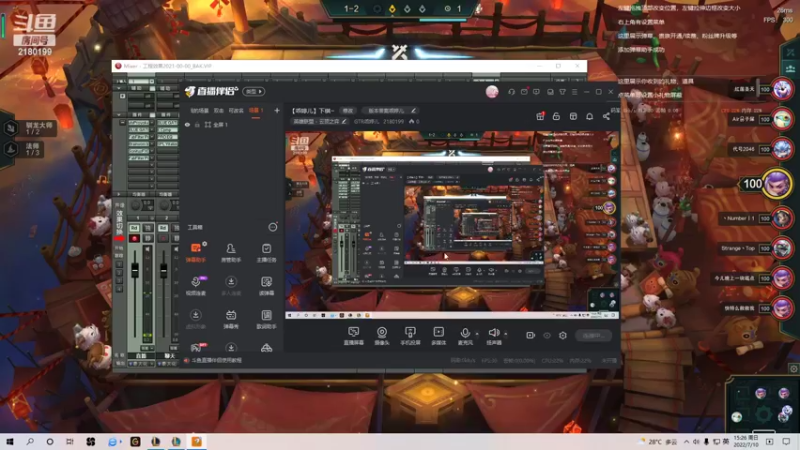
Task: Open the headset customer service icon
Action: 511,92
